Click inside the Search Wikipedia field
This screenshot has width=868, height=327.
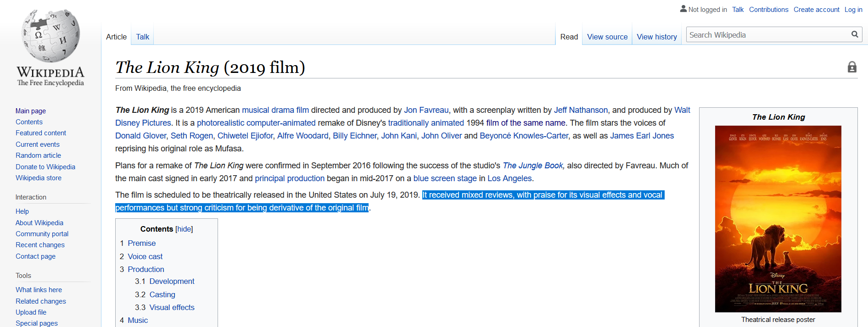(x=767, y=35)
